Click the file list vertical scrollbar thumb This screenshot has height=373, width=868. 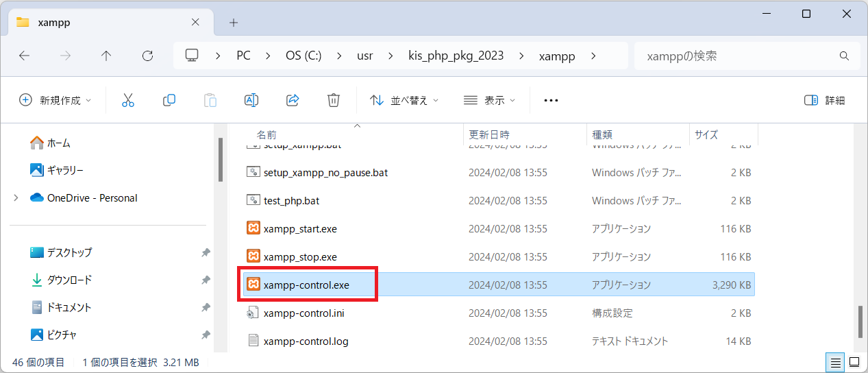click(860, 322)
